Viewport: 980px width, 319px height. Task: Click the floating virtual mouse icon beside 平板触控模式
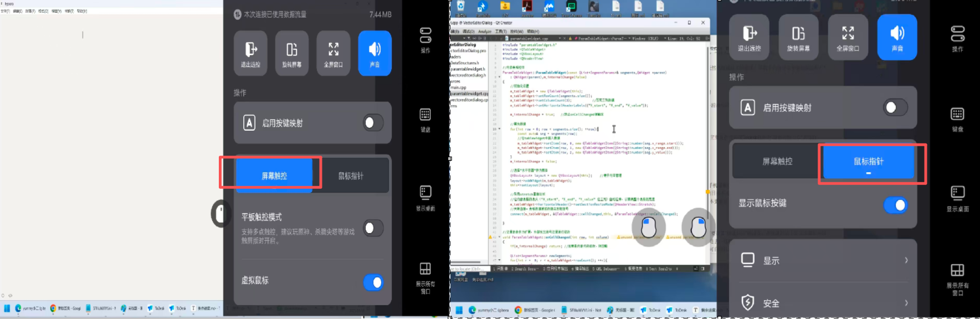(x=221, y=213)
